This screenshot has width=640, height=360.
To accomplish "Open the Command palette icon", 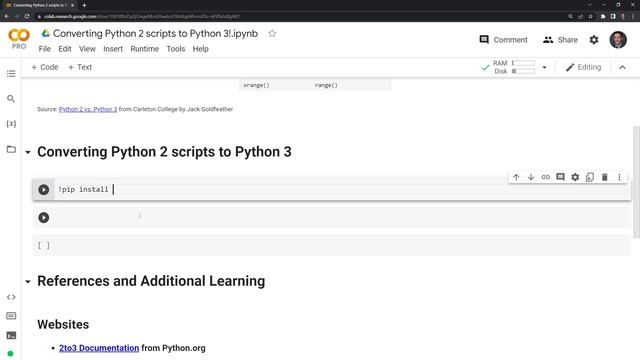I will click(x=11, y=316).
